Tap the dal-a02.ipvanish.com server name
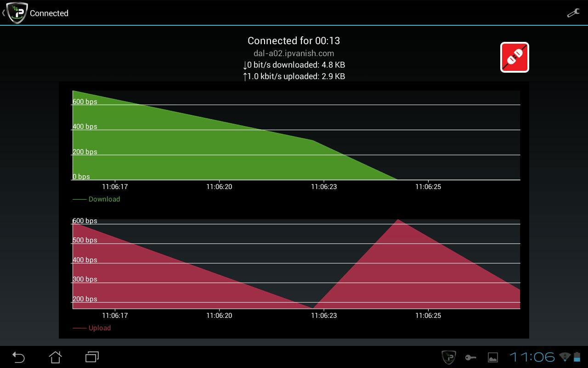The image size is (588, 368). tap(294, 53)
